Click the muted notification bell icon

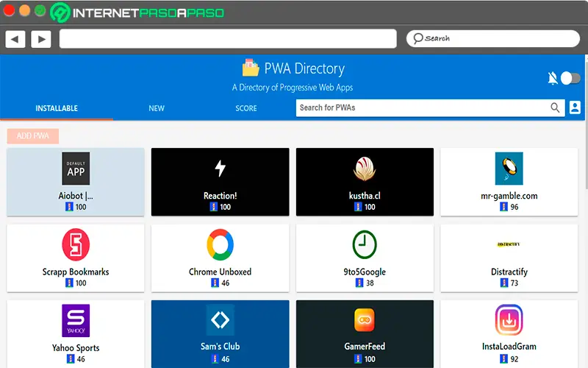553,78
